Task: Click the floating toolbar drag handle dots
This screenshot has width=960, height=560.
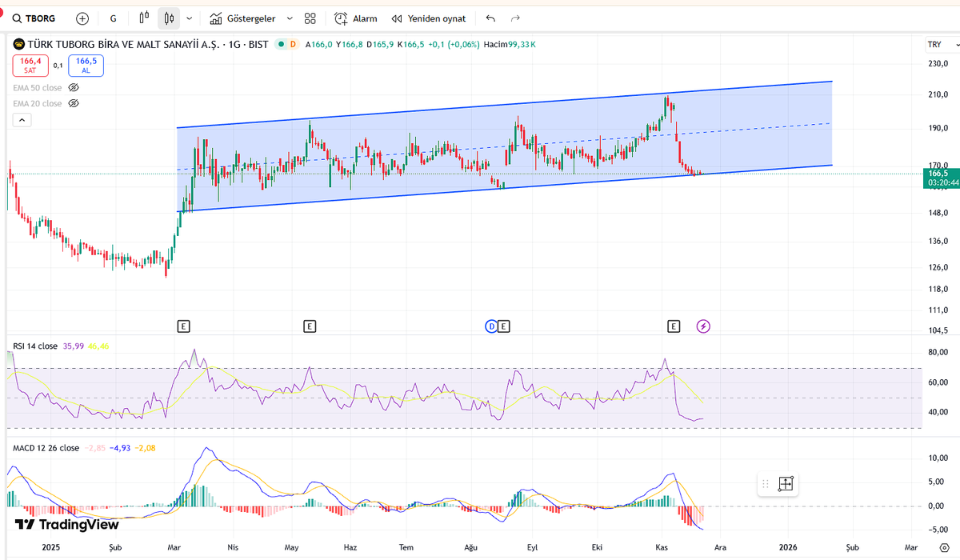Action: pyautogui.click(x=766, y=483)
